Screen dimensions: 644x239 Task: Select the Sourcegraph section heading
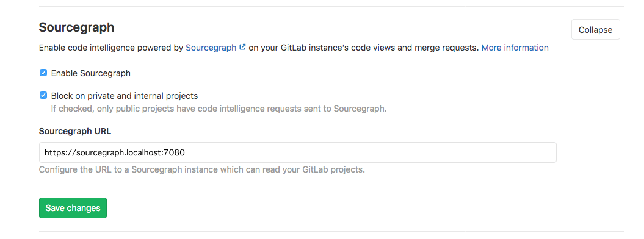(x=76, y=27)
